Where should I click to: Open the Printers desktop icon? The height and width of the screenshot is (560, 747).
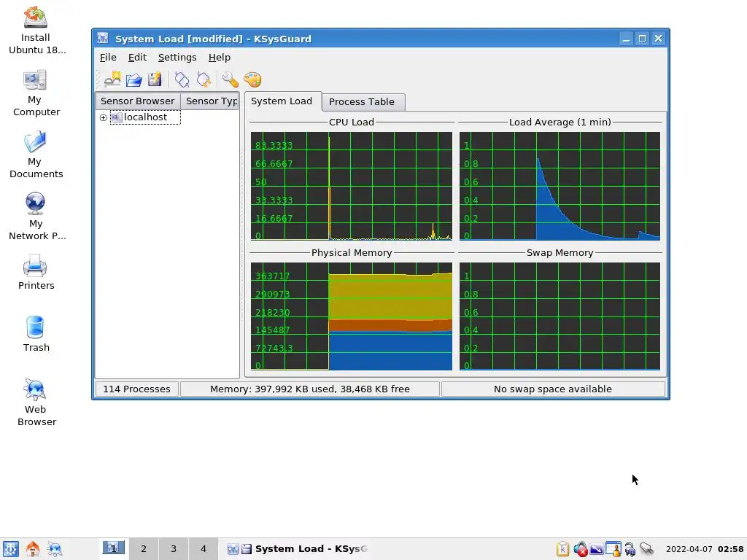point(36,273)
